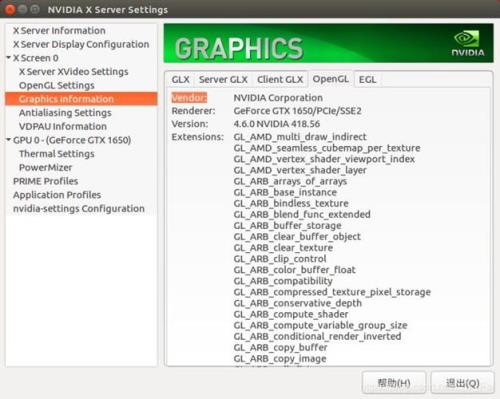Collapse the GPU 0 GeForce GTX 1650 arrow

click(9, 140)
